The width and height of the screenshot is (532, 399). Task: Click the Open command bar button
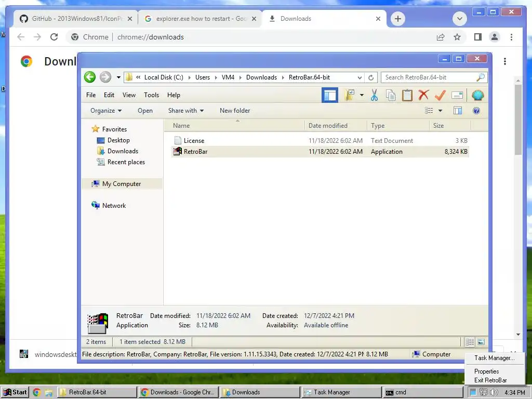(145, 111)
